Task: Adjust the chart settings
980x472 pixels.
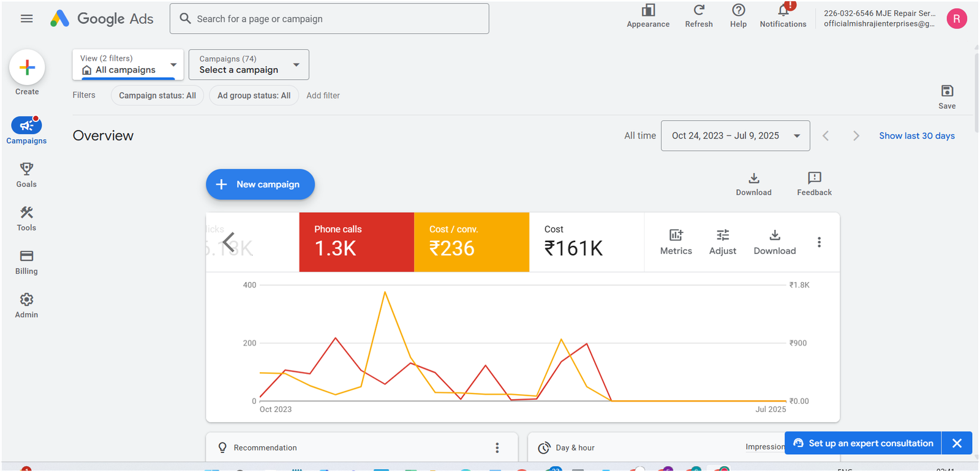Action: tap(723, 242)
